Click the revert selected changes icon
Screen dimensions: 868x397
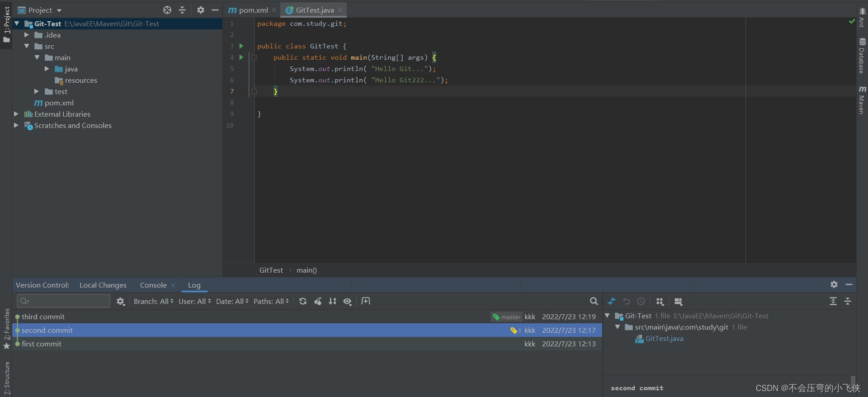(627, 301)
